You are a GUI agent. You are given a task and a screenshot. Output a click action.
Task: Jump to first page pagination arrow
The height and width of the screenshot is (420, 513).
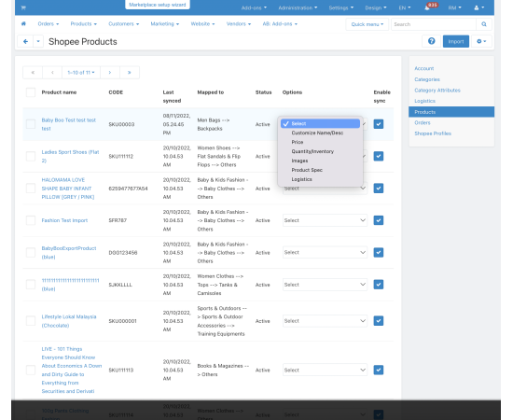point(33,73)
